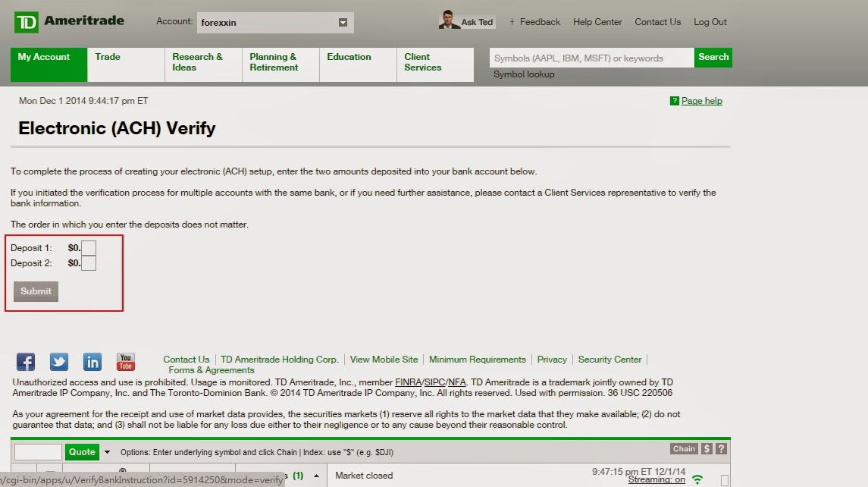Screen dimensions: 868x487
Task: Open the Research & Ideas tab
Action: (x=203, y=64)
